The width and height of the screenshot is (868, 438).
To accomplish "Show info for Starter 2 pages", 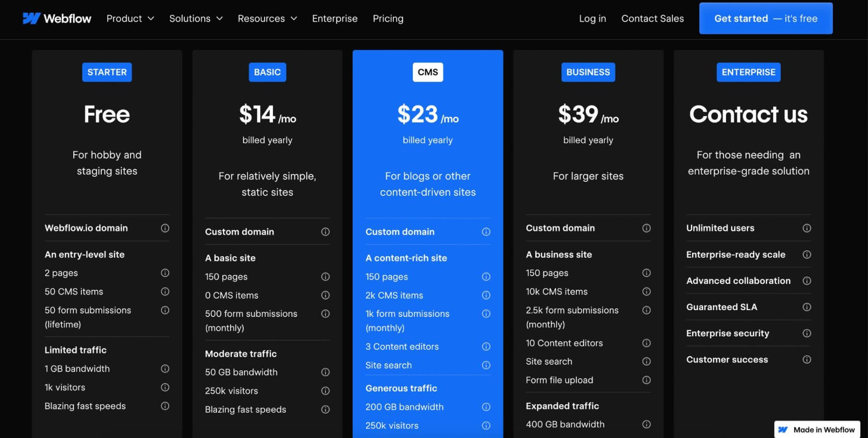I will point(165,273).
